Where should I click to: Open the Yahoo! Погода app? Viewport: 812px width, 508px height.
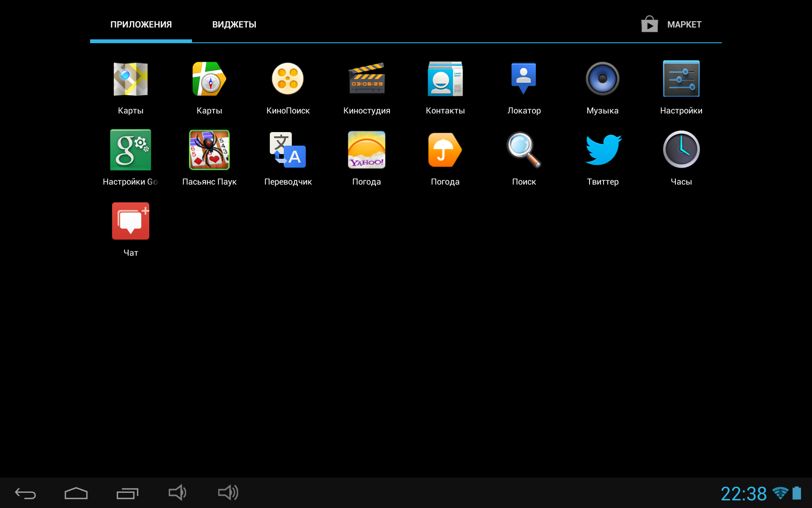[367, 150]
